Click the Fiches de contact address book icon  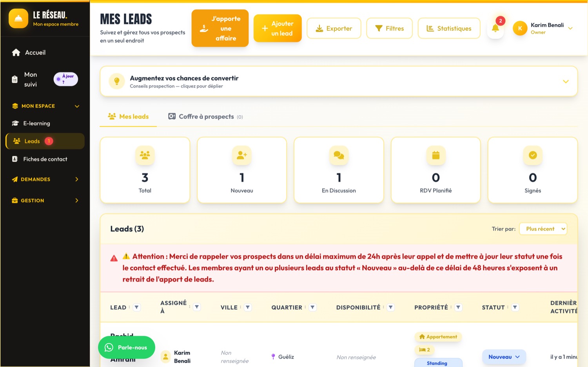(x=15, y=159)
